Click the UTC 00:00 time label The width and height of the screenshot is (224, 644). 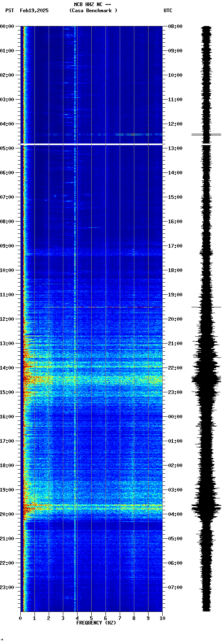click(x=175, y=417)
